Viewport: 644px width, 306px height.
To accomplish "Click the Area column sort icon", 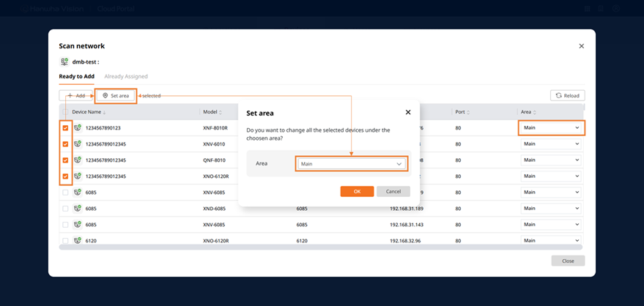I will (x=535, y=112).
